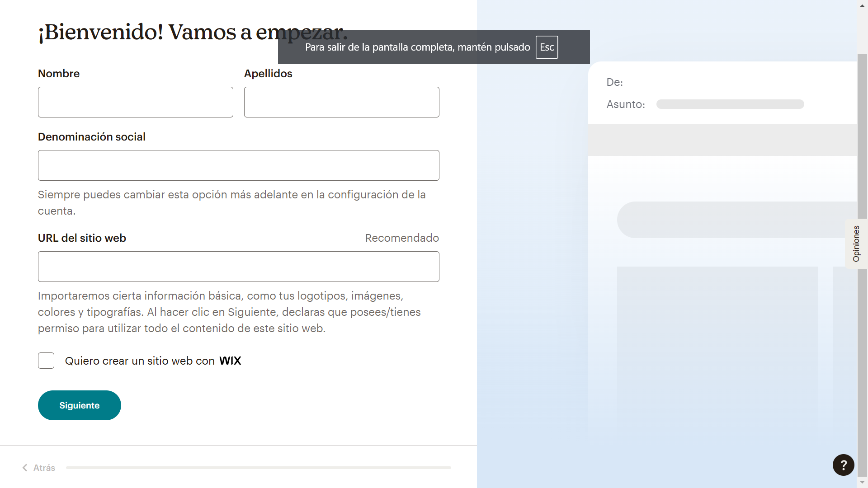Click the Esc key hint
Screen dimensions: 868x488
coord(547,47)
